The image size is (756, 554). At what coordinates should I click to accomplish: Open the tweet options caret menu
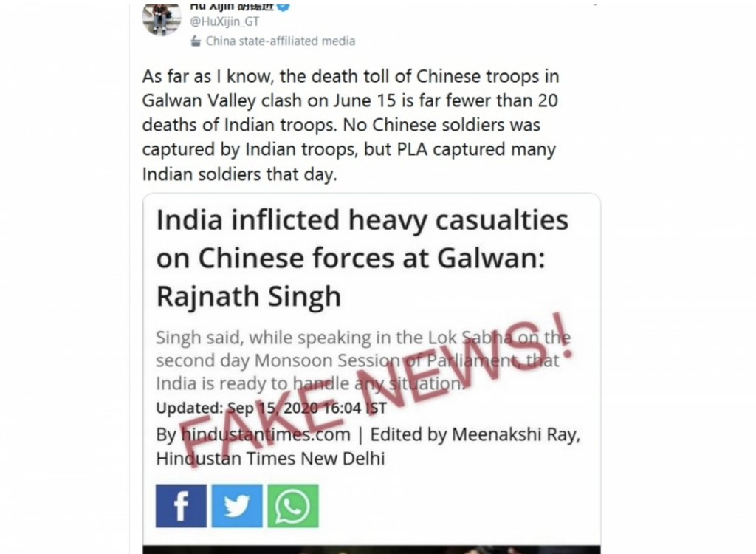pos(595,5)
